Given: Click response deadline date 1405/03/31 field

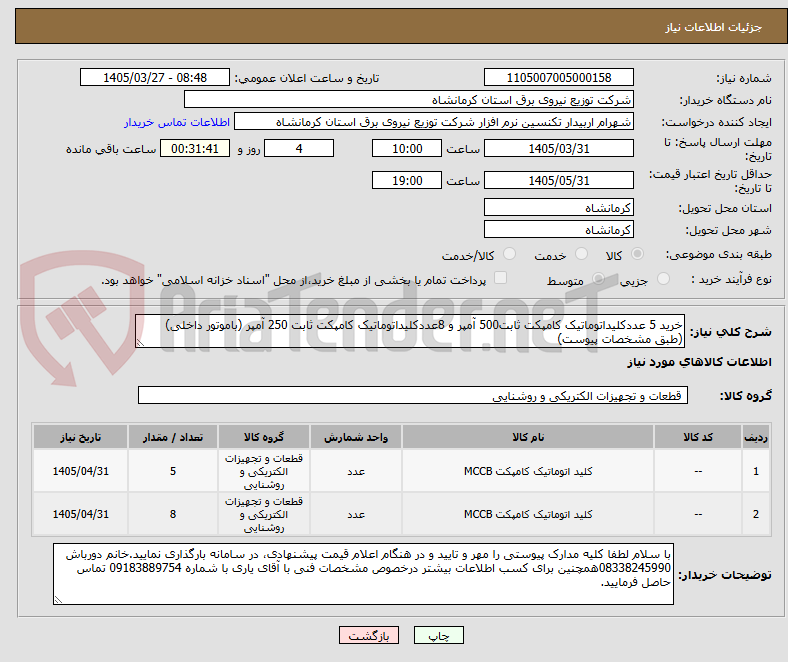Looking at the screenshot, I should [x=559, y=149].
